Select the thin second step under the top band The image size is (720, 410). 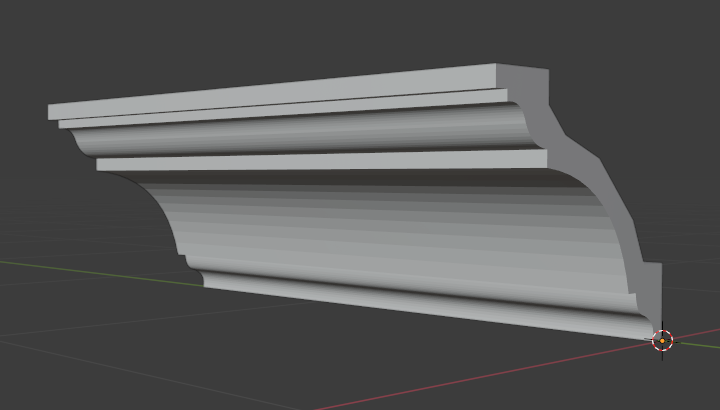coord(280,110)
